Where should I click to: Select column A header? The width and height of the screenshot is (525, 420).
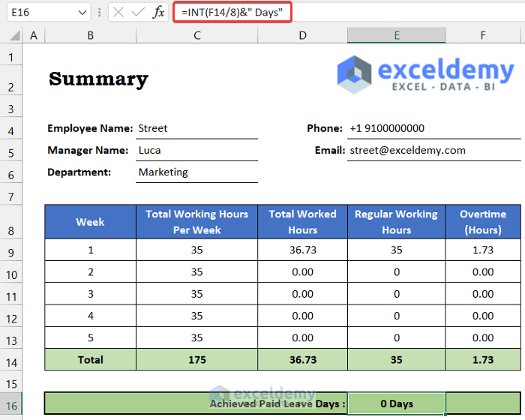34,35
